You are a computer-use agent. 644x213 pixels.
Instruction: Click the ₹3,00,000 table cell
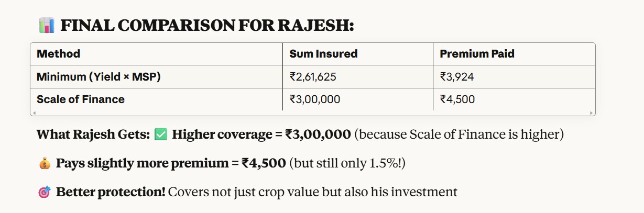tap(314, 99)
